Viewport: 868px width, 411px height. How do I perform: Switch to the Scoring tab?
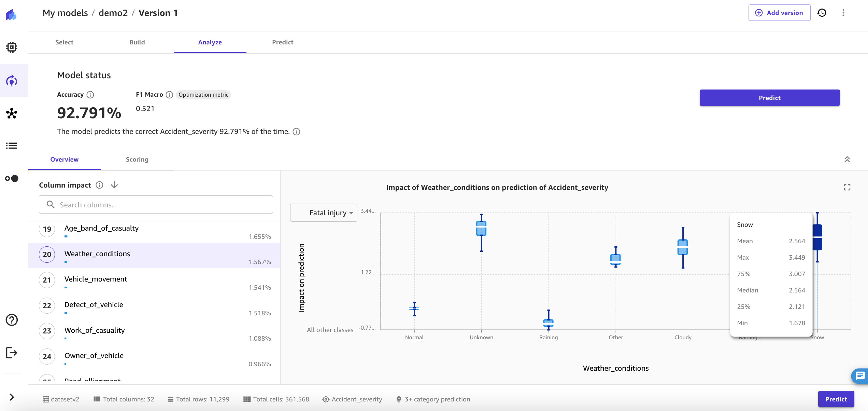coord(137,160)
